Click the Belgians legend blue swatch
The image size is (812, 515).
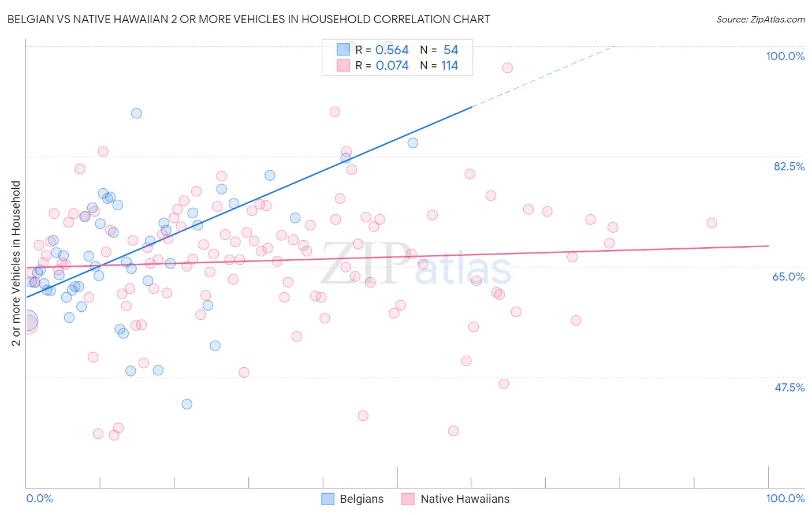click(328, 499)
